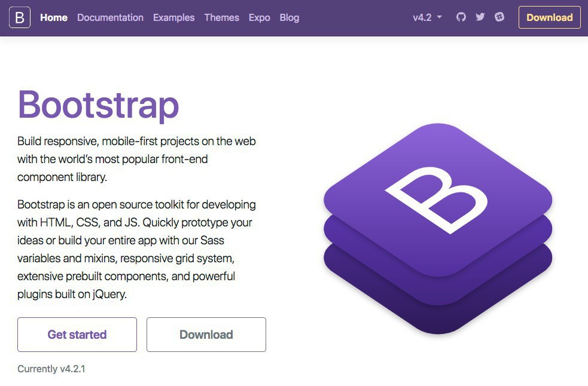Expand the v4.2 version dropdown
Screen dimensions: 588x386
427,17
